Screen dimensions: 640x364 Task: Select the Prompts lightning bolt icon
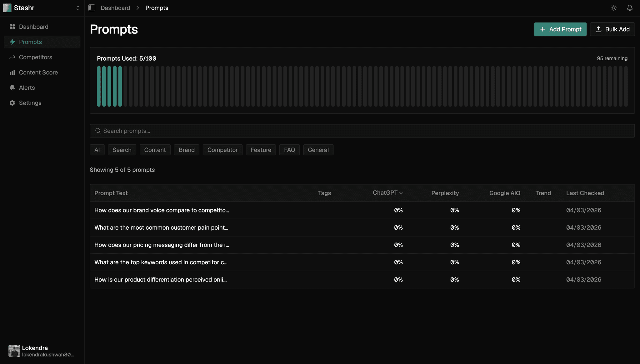point(12,42)
